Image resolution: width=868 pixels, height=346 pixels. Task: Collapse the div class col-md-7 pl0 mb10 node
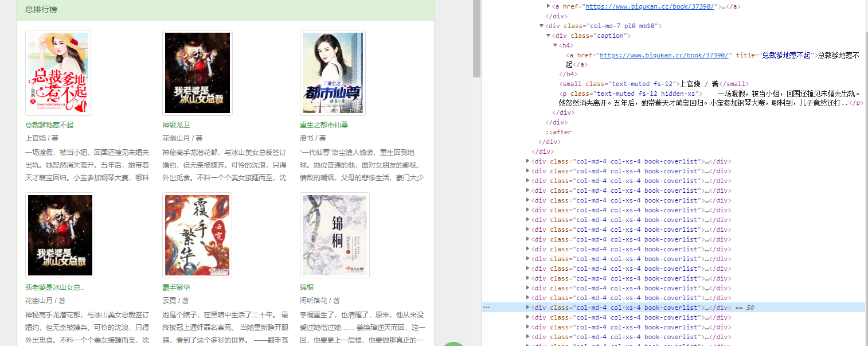(542, 26)
